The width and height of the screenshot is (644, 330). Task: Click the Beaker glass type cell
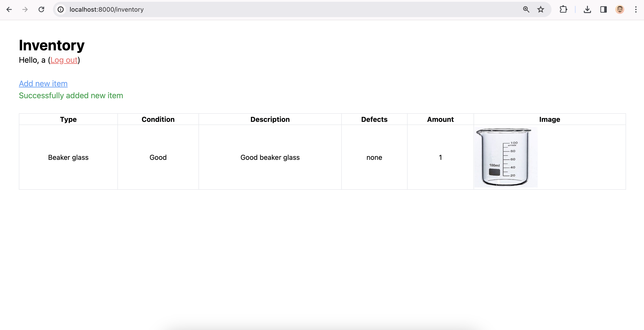[68, 157]
